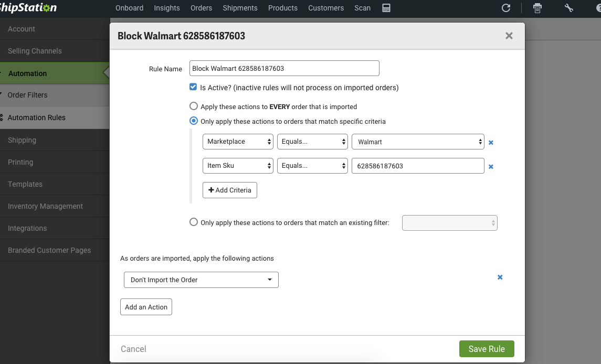Open the Scan menu item
Screen dimensions: 601x364
click(363, 8)
